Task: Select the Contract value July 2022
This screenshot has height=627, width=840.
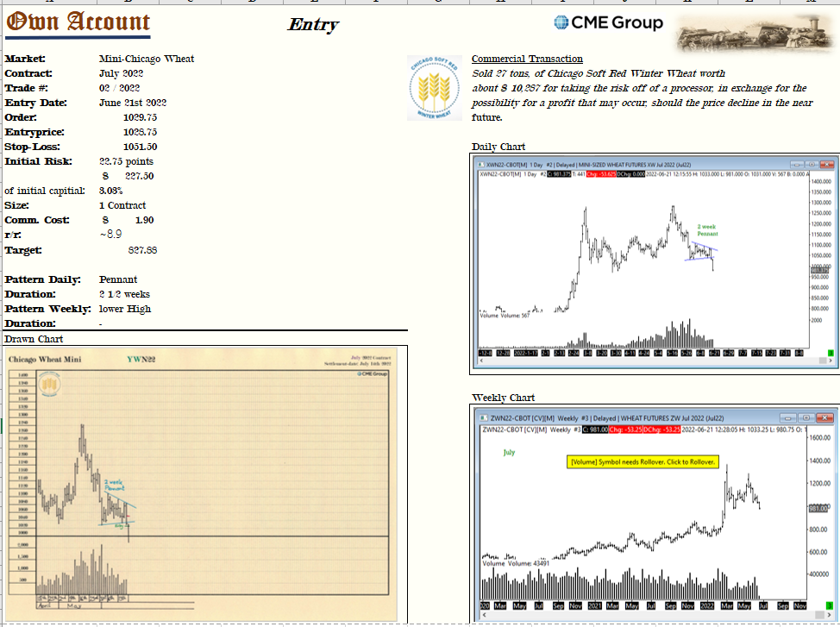Action: pyautogui.click(x=121, y=73)
